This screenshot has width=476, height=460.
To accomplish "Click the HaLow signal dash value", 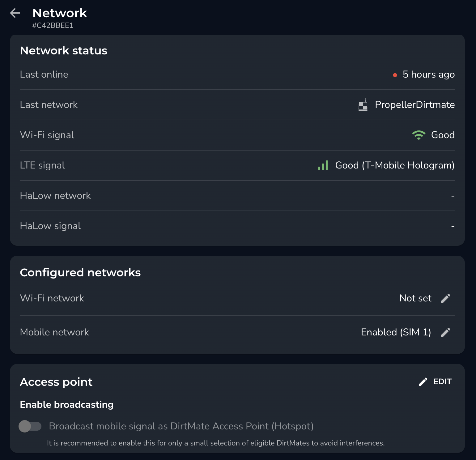I will click(453, 226).
